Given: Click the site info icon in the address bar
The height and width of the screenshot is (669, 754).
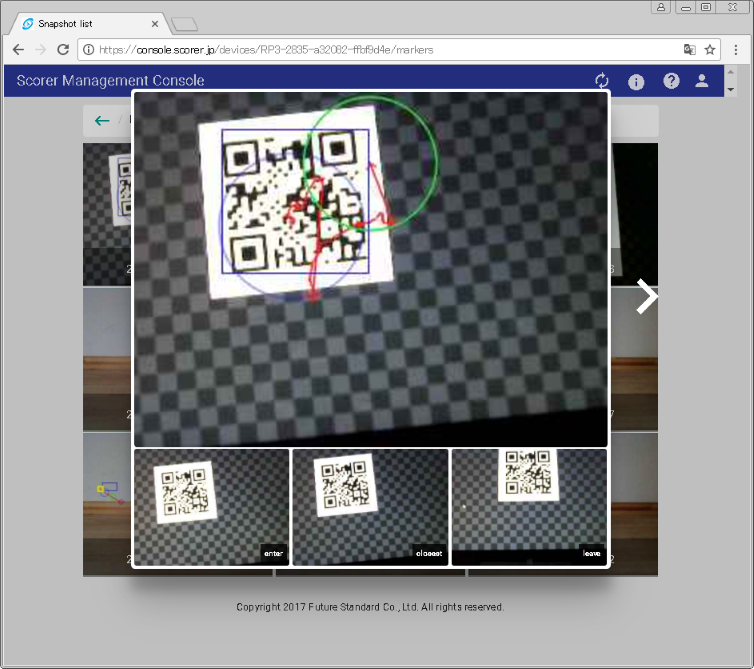Looking at the screenshot, I should (88, 50).
